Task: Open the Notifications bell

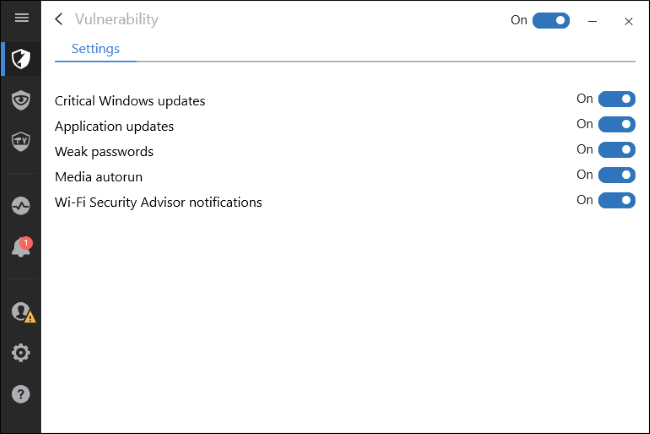Action: point(20,248)
